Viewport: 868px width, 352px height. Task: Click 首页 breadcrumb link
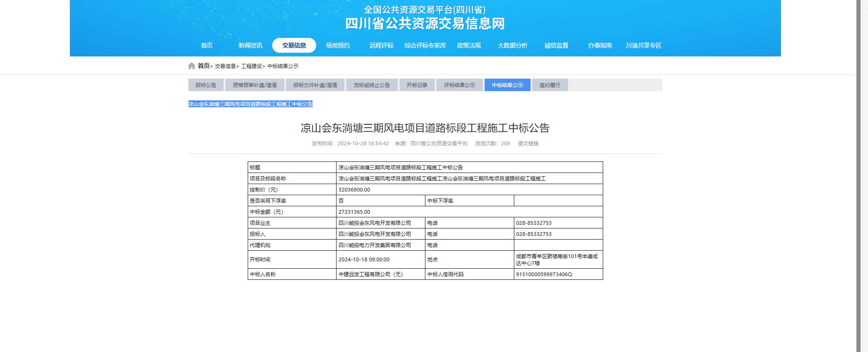pyautogui.click(x=204, y=66)
